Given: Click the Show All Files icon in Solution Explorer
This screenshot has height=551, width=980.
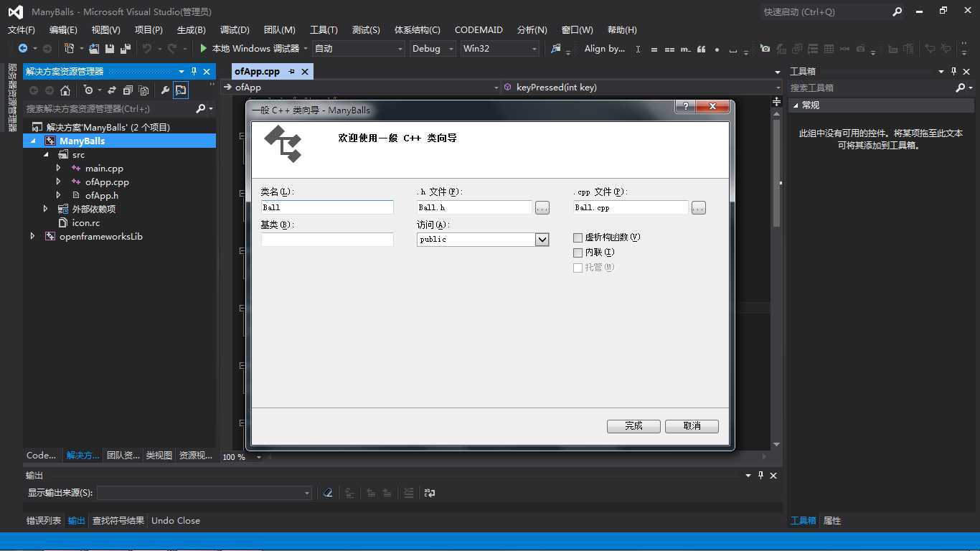Looking at the screenshot, I should [x=143, y=90].
